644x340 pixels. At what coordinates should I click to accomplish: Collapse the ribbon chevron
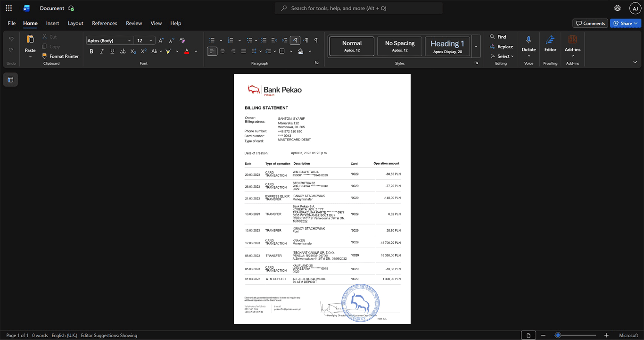pyautogui.click(x=635, y=62)
